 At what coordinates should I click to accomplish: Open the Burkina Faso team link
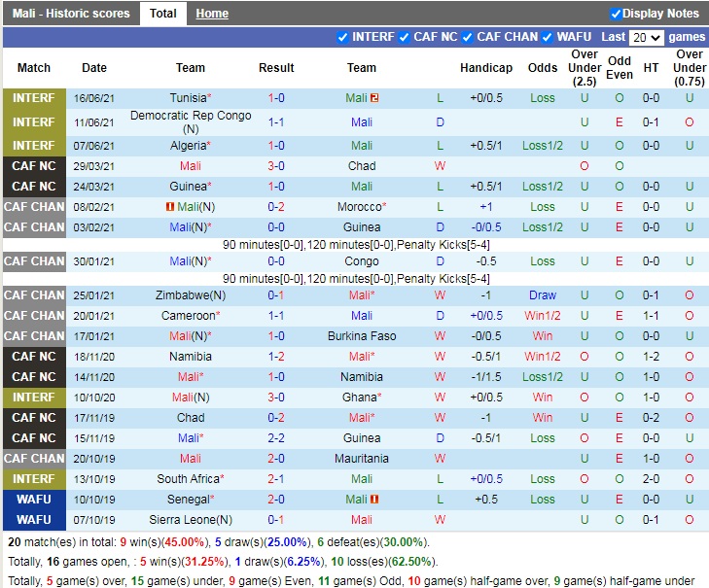tap(361, 336)
